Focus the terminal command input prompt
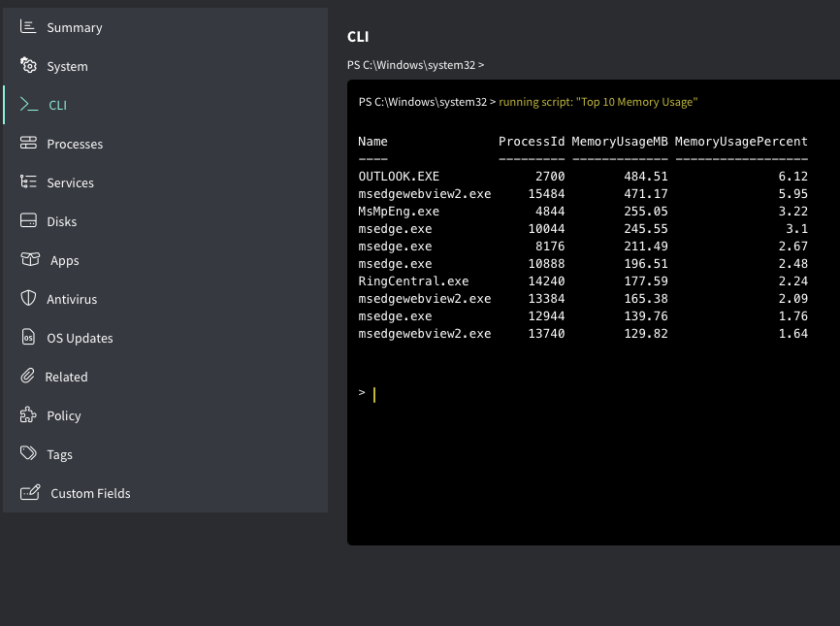Screen dimensions: 840x626 tap(374, 394)
